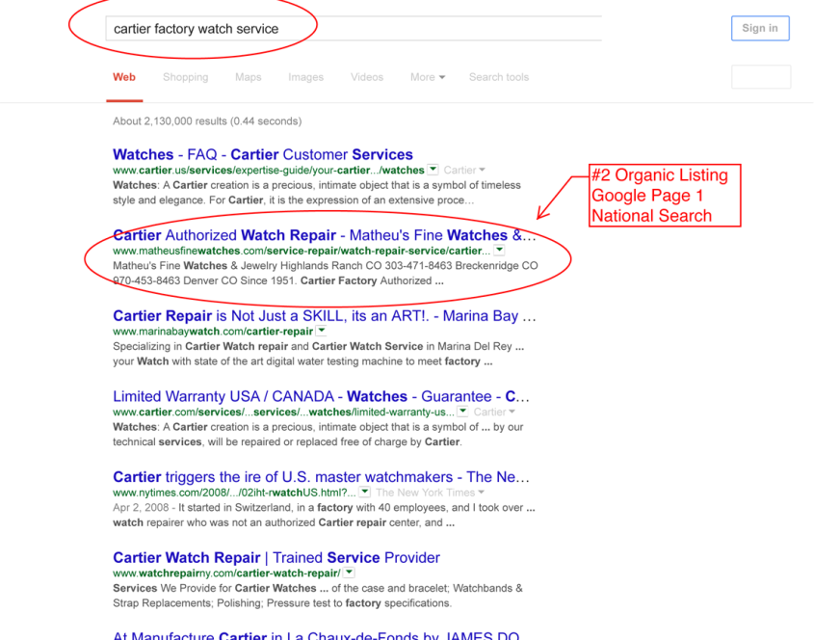Click the www.cartier.us green URL text

(269, 170)
